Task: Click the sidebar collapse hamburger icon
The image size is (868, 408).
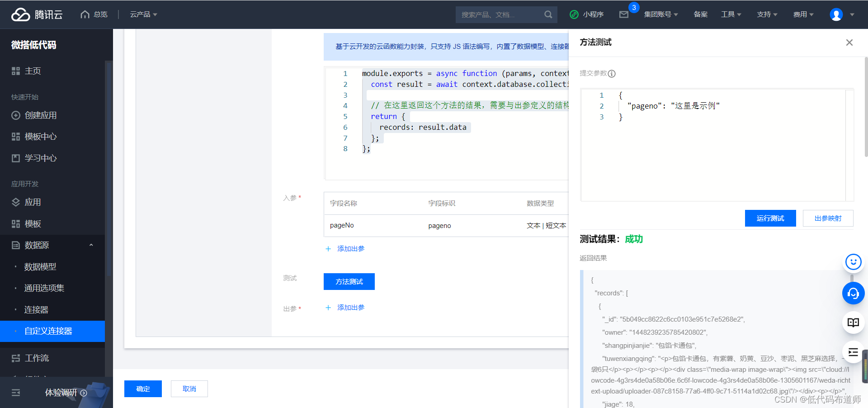Action: [16, 393]
